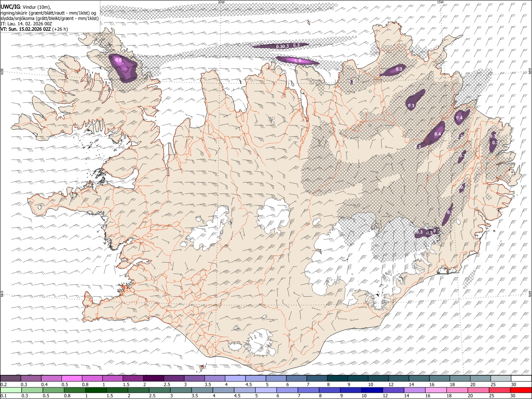Click the dark green 1.5–2 rain swatch
Screen dimensions: 532x399
(x=117, y=390)
